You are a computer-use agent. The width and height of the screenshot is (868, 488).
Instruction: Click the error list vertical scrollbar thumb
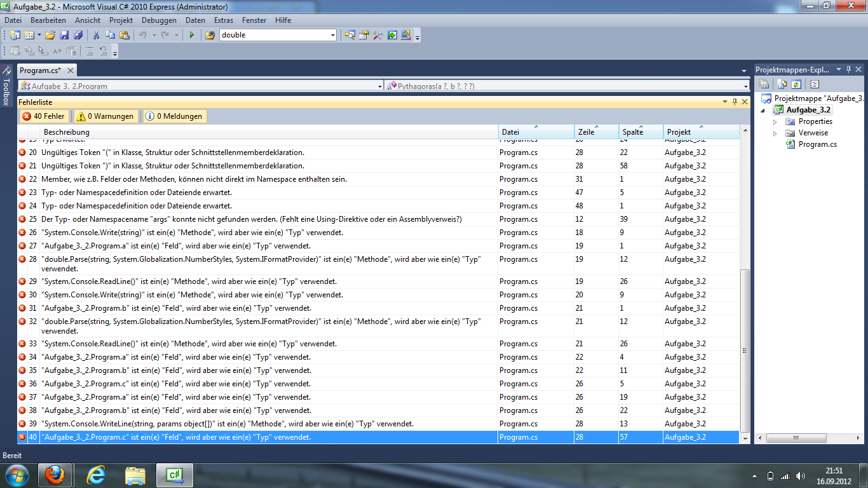pyautogui.click(x=745, y=351)
